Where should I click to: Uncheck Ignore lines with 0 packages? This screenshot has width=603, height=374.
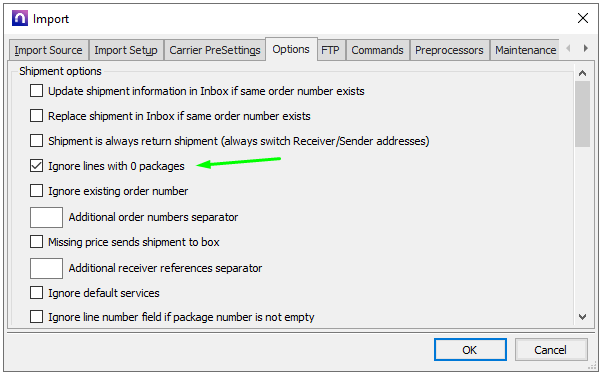(x=37, y=166)
